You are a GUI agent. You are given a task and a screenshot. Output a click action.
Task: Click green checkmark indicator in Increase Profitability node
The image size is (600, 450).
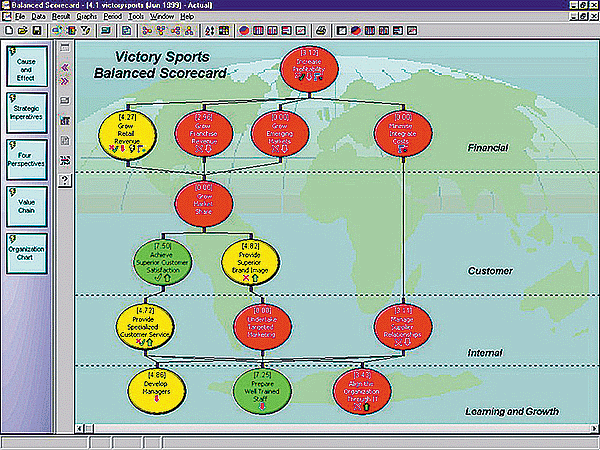[x=302, y=77]
